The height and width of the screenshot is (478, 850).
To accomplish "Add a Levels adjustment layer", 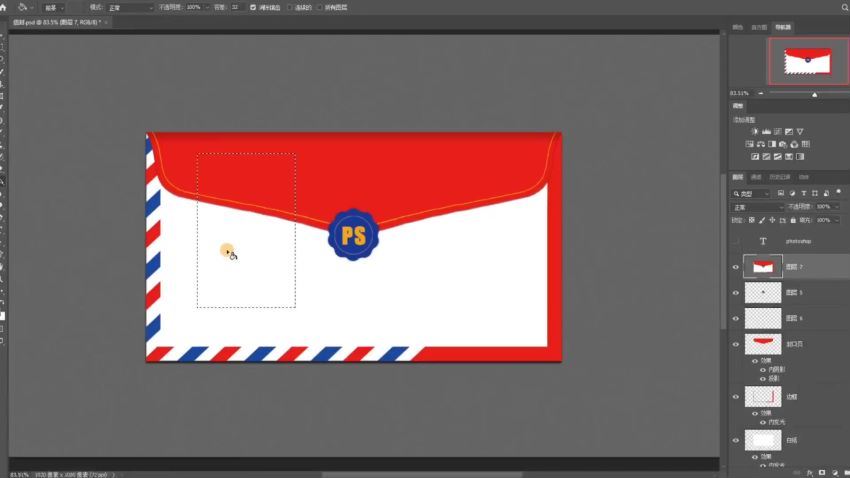I will tap(766, 132).
